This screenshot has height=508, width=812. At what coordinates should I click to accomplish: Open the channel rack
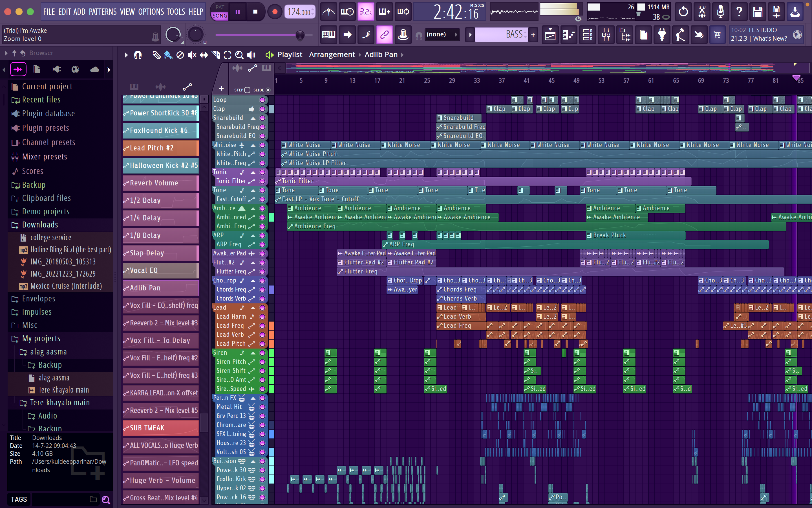(588, 35)
